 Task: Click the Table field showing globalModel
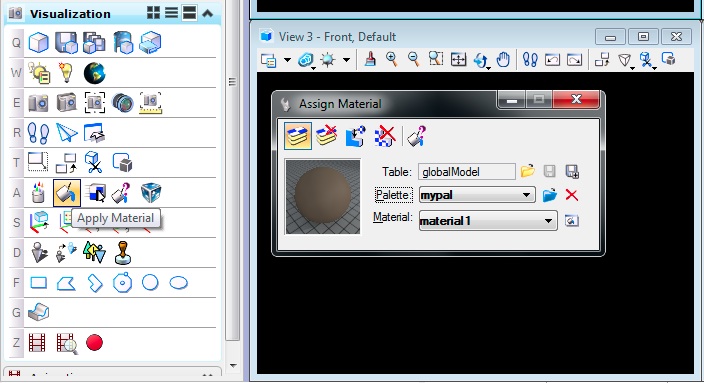coord(466,172)
